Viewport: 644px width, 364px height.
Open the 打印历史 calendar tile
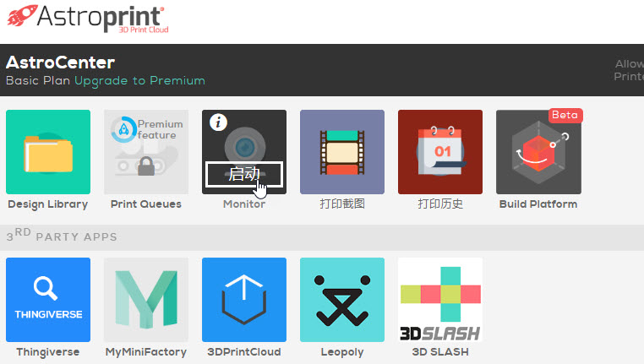coord(440,152)
